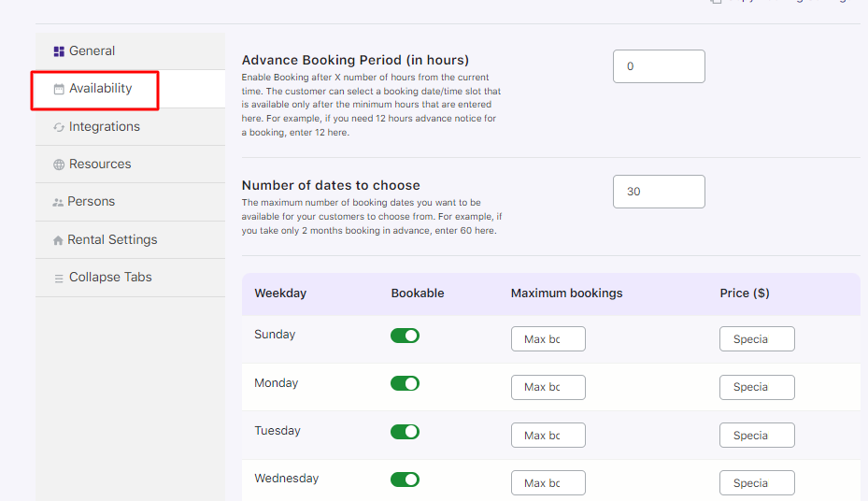Screen dimensions: 868x501
Task: Switch to the Availability tab
Action: (130, 89)
